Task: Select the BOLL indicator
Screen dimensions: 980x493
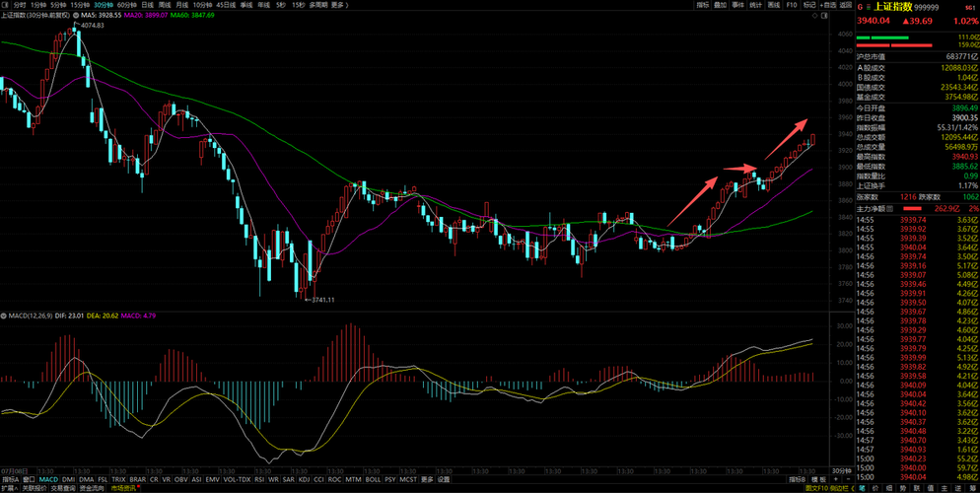Action: pyautogui.click(x=373, y=479)
